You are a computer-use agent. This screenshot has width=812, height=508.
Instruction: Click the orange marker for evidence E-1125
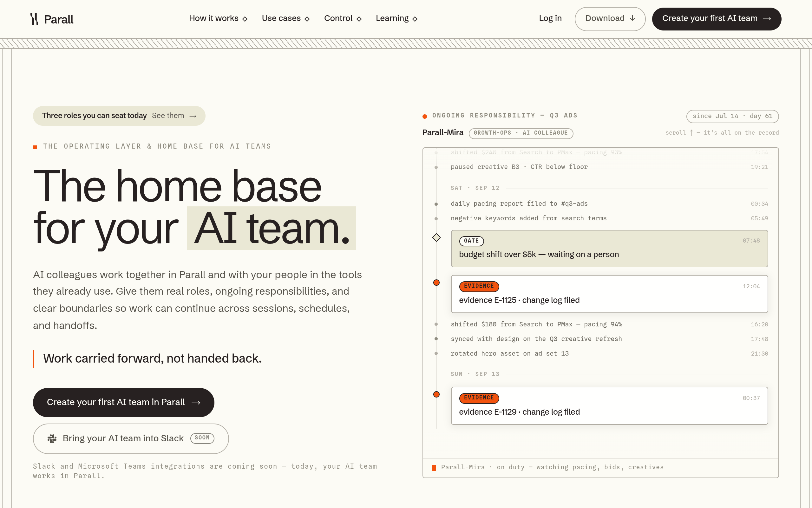(x=436, y=283)
